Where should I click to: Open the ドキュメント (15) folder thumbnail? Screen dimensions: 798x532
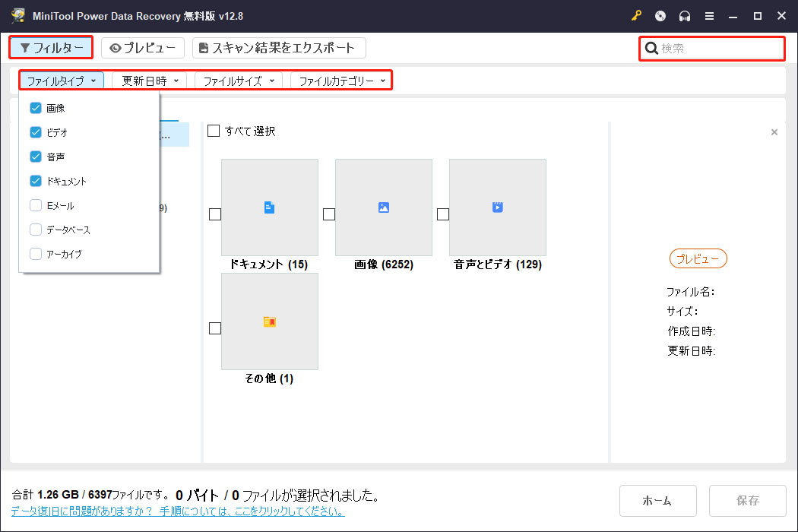click(269, 207)
